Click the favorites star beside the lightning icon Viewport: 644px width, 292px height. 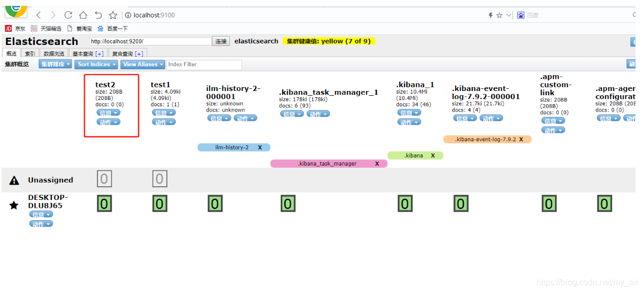[499, 15]
